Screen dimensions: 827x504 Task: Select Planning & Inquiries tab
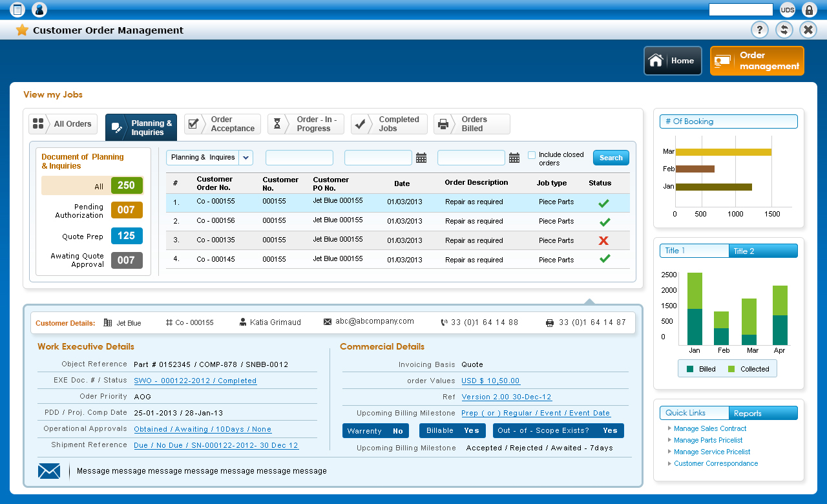tap(141, 127)
